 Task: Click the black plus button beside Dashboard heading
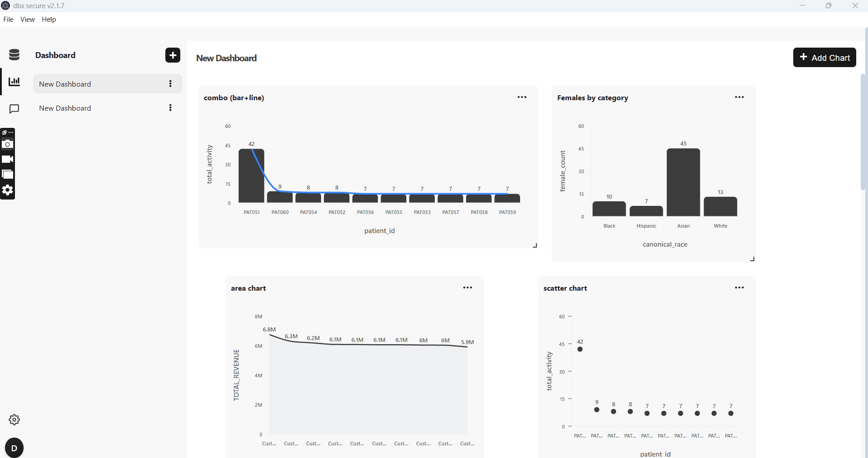pyautogui.click(x=173, y=55)
